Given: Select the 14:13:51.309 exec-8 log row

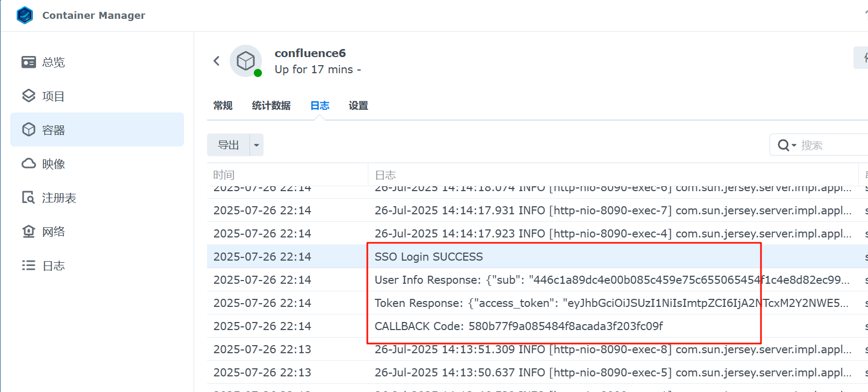Looking at the screenshot, I should 537,349.
